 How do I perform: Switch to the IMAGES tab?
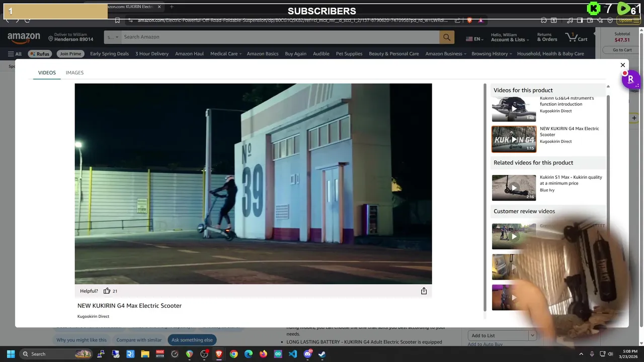click(x=74, y=73)
